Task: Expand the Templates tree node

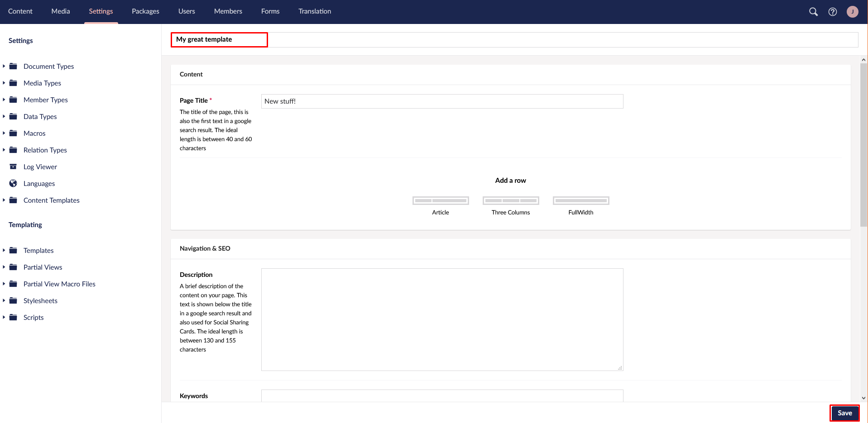Action: pos(4,250)
